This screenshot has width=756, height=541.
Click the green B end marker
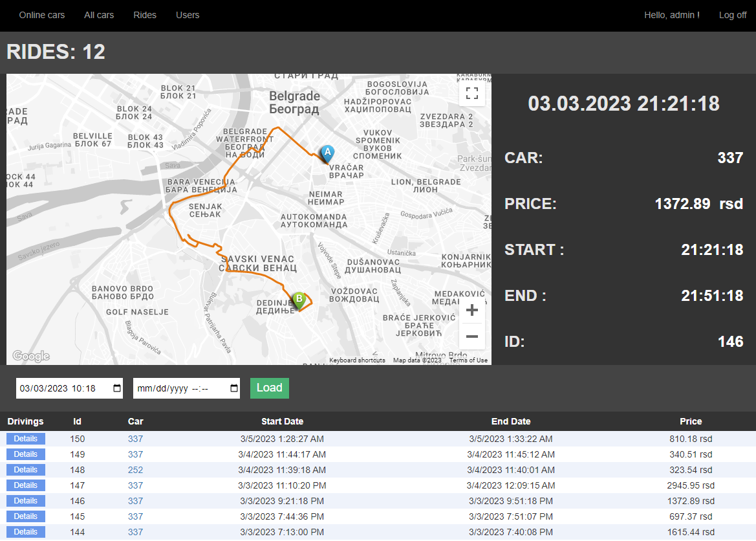tap(299, 301)
